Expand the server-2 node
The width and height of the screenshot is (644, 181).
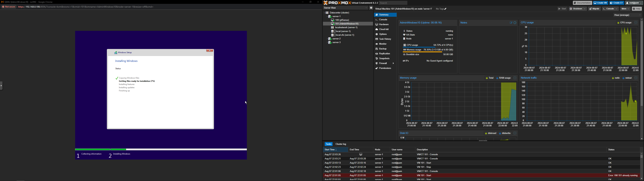(x=327, y=39)
